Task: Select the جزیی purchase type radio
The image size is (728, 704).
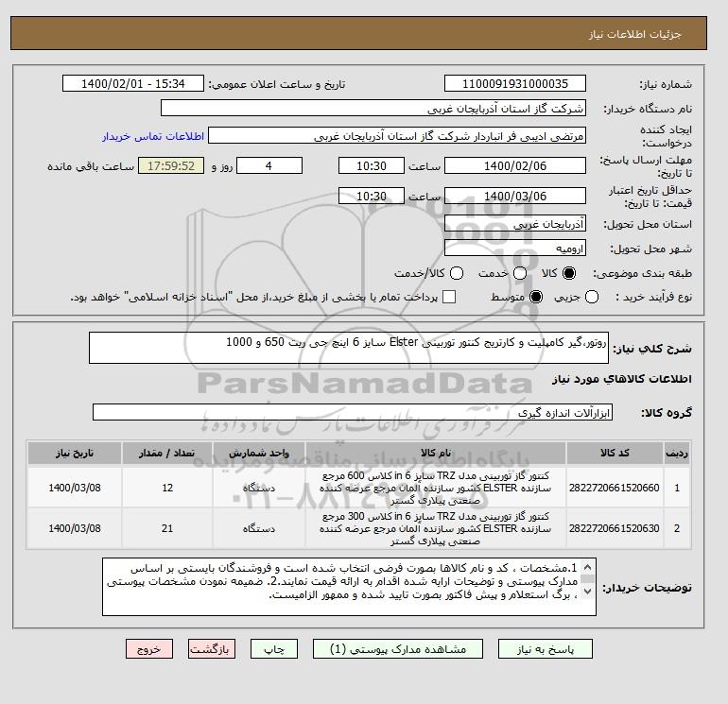Action: 592,297
